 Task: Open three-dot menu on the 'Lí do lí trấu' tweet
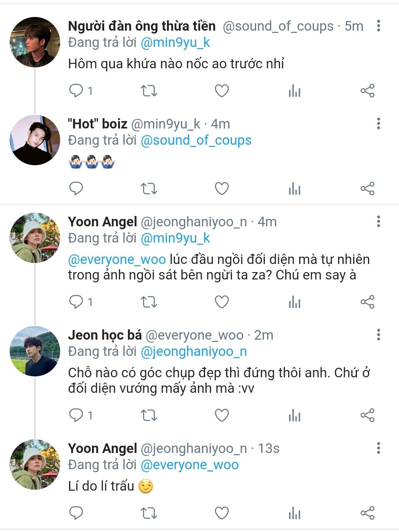click(x=378, y=448)
